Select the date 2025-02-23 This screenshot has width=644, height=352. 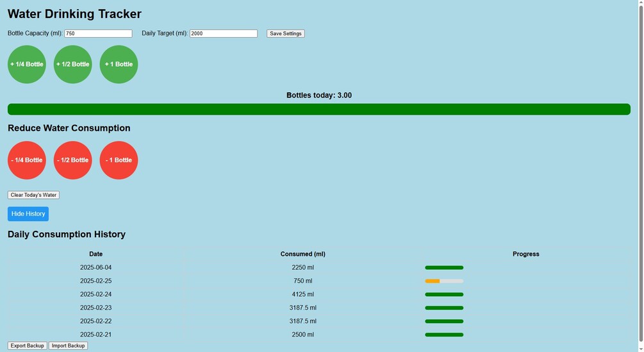point(95,308)
